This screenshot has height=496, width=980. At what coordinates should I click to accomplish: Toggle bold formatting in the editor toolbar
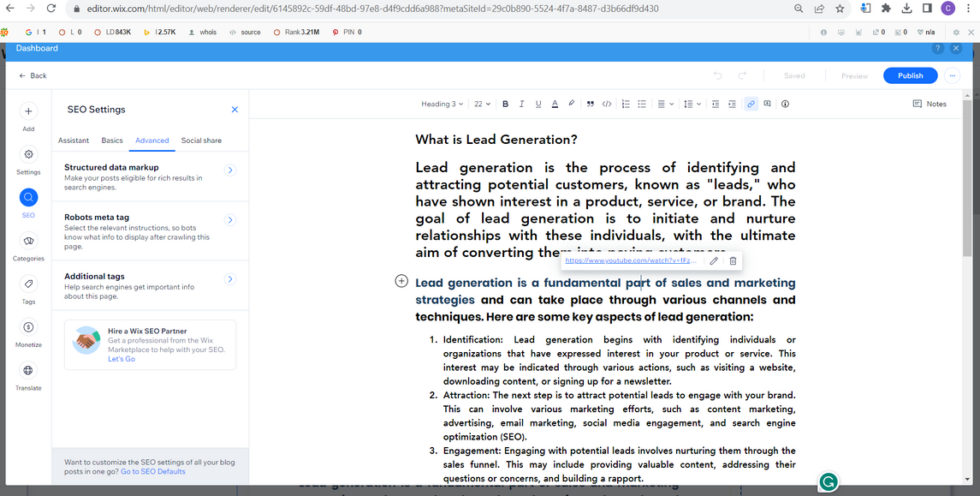point(505,104)
